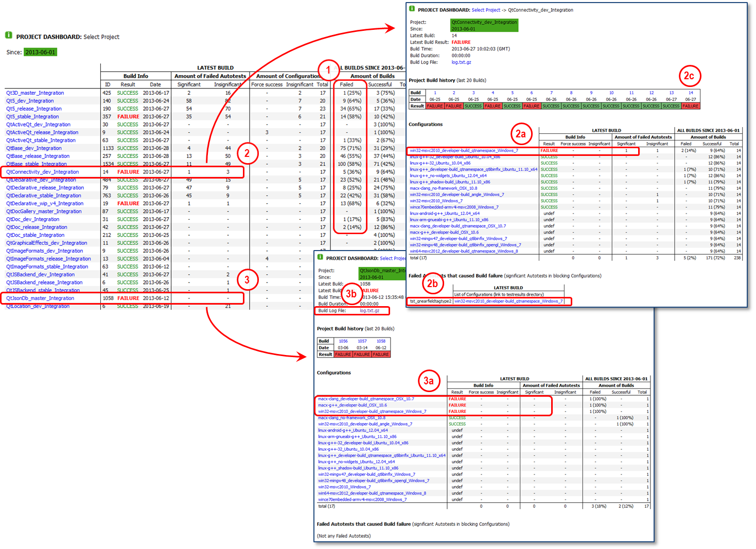
Task: Open QtImageFormats_dev_Integration project
Action: [44, 251]
